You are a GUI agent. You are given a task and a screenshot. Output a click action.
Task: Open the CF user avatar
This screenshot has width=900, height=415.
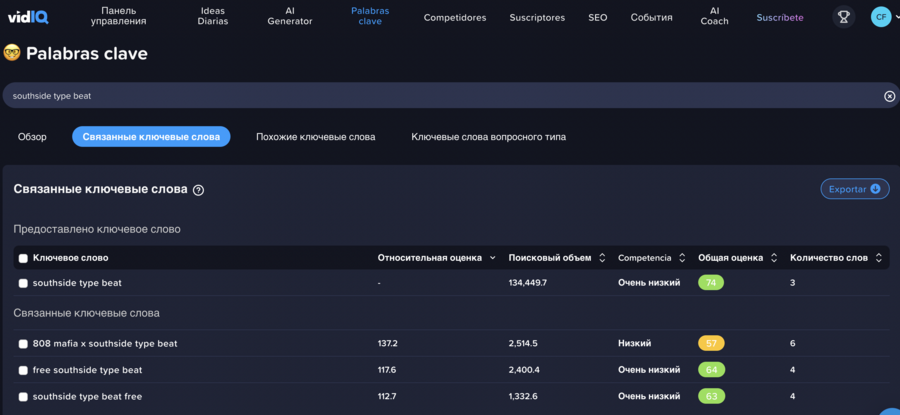(x=881, y=17)
